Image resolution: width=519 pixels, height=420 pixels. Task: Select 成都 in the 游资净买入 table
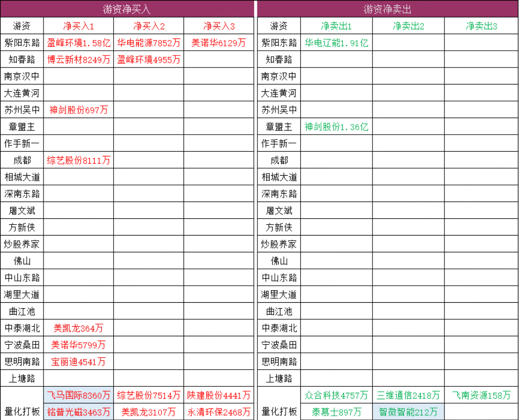tap(22, 160)
